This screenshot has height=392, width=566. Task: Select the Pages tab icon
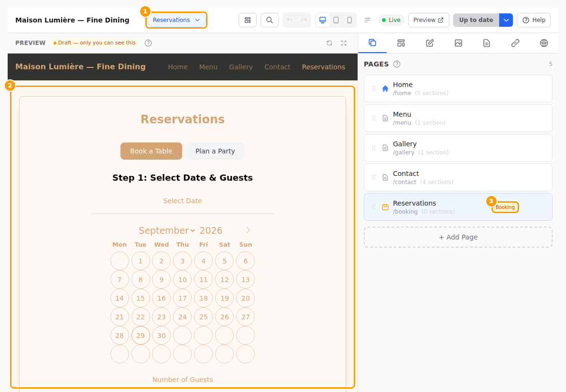click(x=372, y=43)
